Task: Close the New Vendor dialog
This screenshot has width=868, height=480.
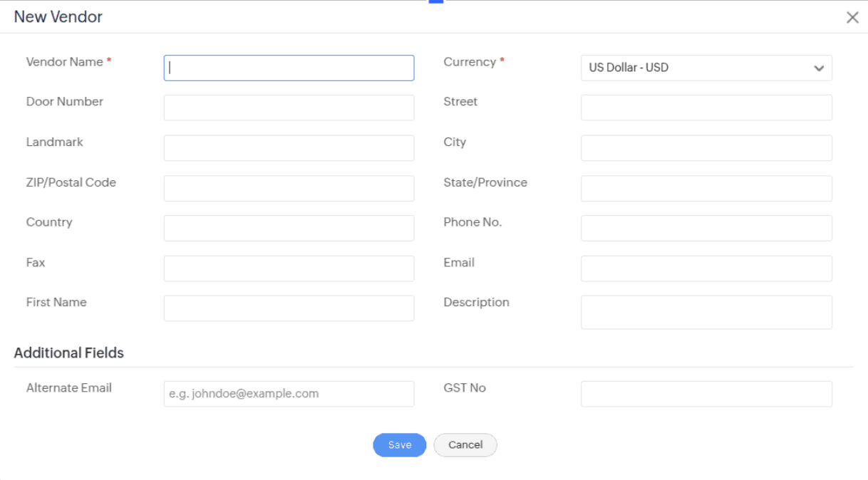Action: pyautogui.click(x=852, y=17)
